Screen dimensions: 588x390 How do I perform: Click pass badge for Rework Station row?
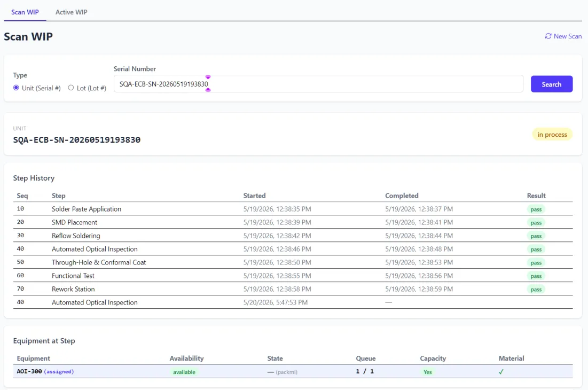(536, 290)
